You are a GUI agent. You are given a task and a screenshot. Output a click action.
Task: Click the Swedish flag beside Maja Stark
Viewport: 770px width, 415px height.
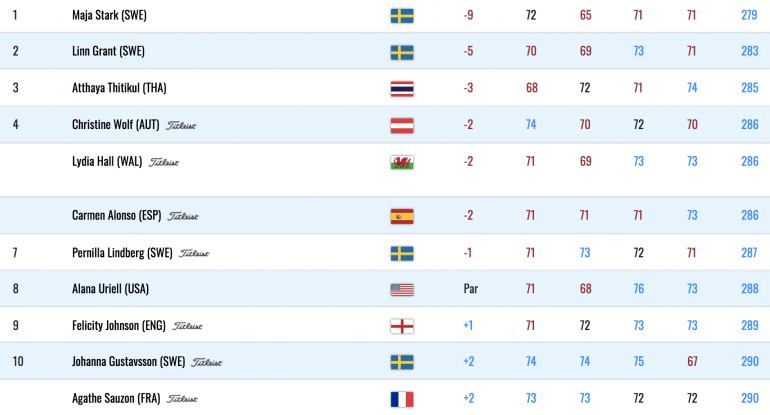[402, 16]
